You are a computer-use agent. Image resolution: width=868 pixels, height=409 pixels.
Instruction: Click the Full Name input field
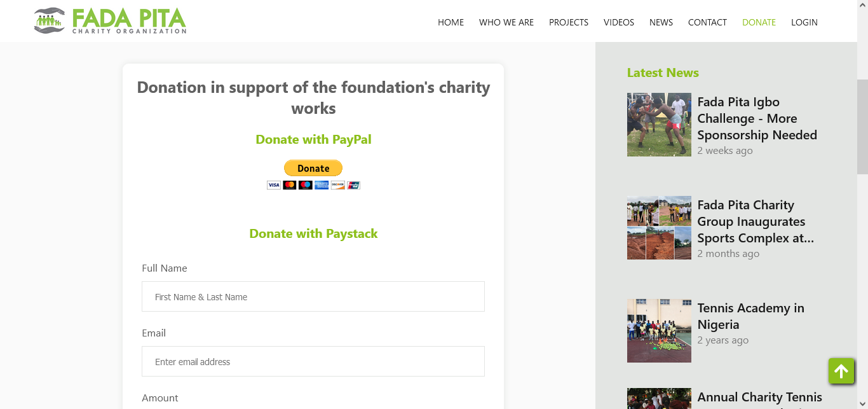coord(313,296)
